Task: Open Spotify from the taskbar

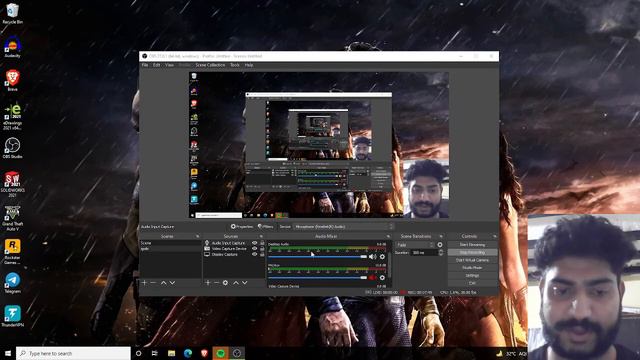Action: pyautogui.click(x=220, y=353)
